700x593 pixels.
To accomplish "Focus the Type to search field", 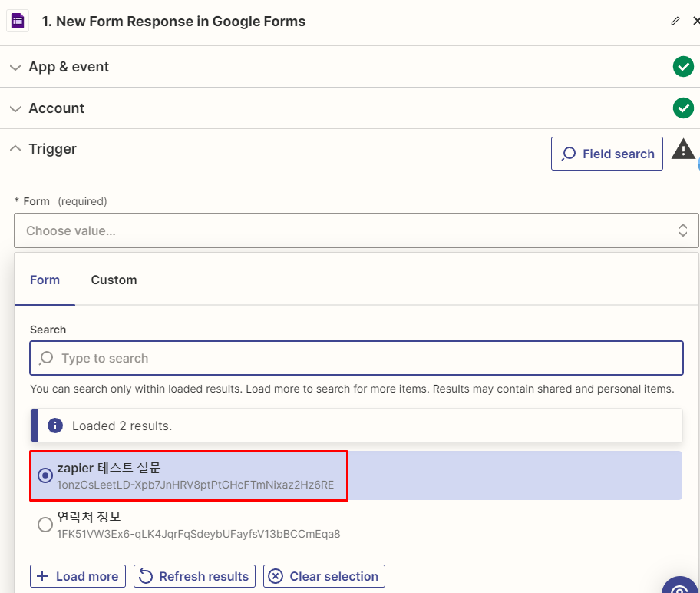I will (x=356, y=359).
